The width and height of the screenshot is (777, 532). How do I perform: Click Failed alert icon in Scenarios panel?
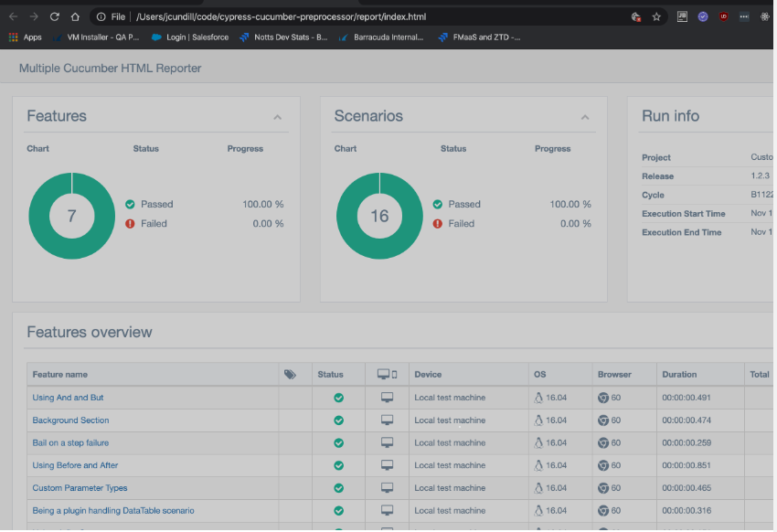[x=438, y=224]
